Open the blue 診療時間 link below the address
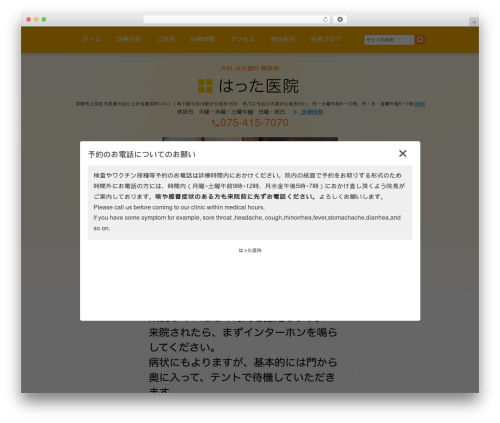Screen dimensions: 500x423 pyautogui.click(x=312, y=112)
